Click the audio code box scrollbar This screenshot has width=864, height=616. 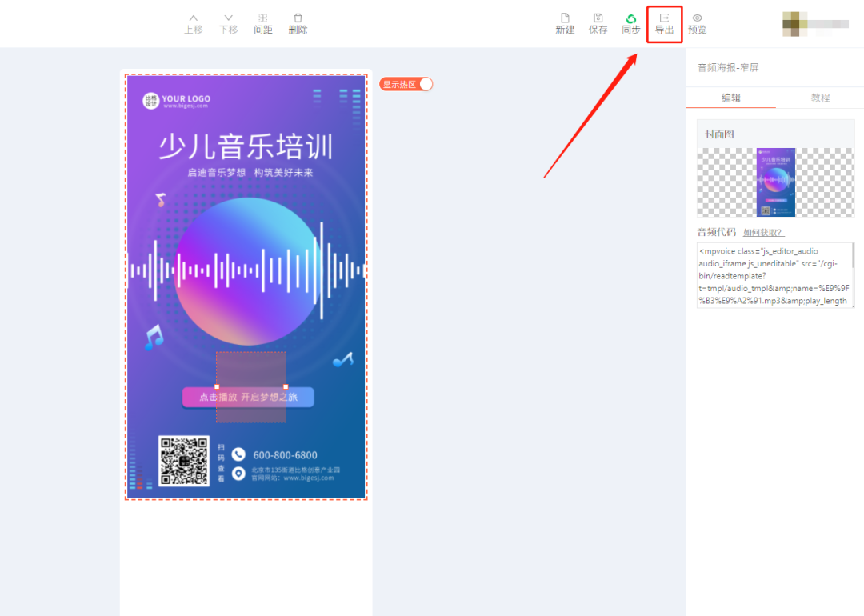tap(853, 258)
